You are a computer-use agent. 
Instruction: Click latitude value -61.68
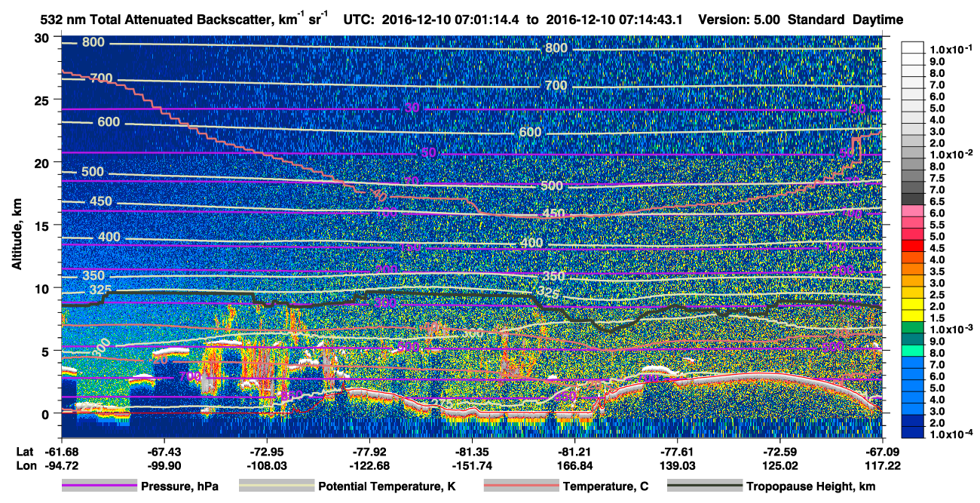click(x=61, y=452)
